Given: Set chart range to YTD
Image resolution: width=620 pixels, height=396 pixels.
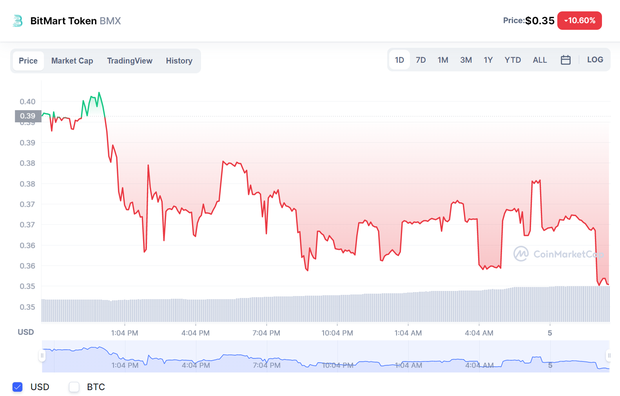Looking at the screenshot, I should coord(512,60).
